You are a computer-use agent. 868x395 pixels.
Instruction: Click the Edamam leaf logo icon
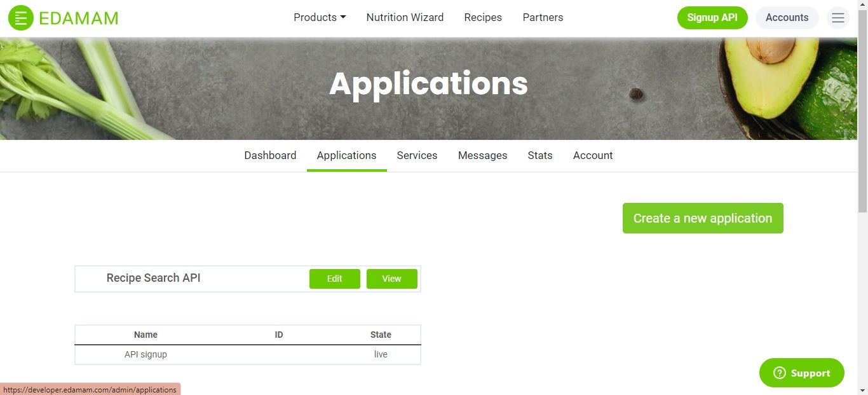(x=20, y=17)
